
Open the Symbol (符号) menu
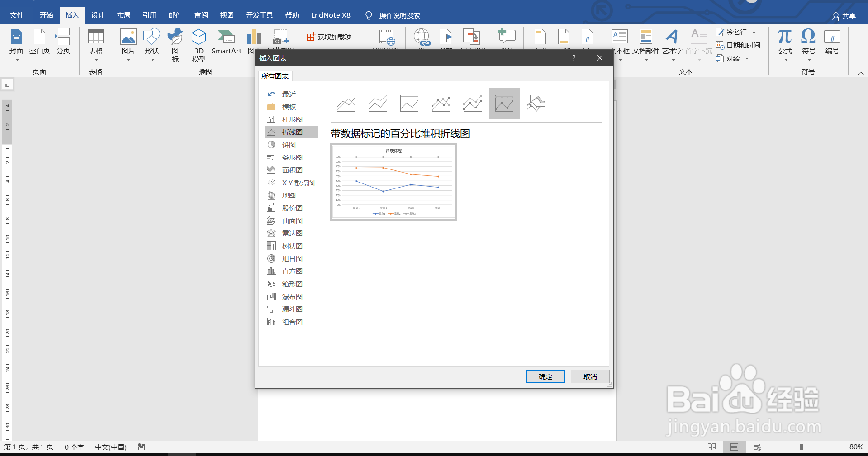pos(808,44)
